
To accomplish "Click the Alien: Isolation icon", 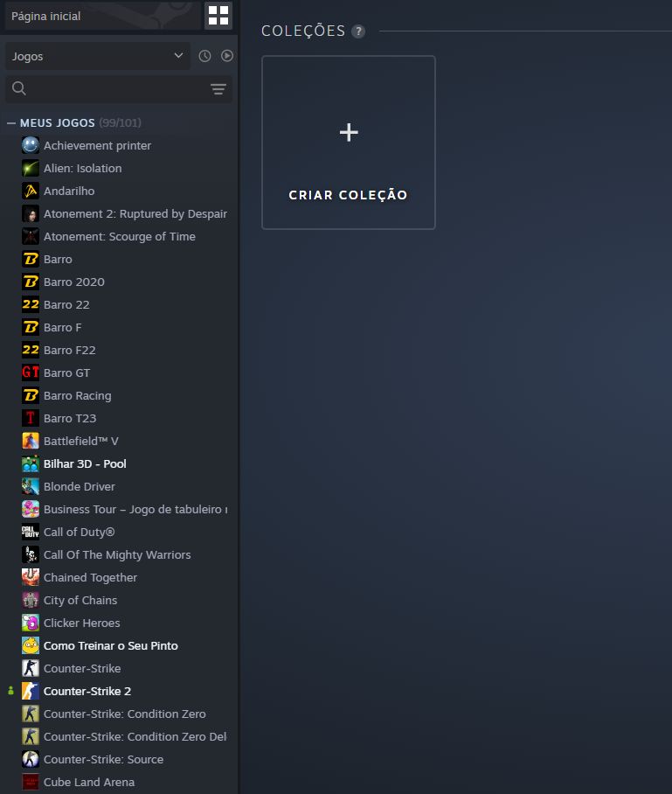I will pos(31,168).
